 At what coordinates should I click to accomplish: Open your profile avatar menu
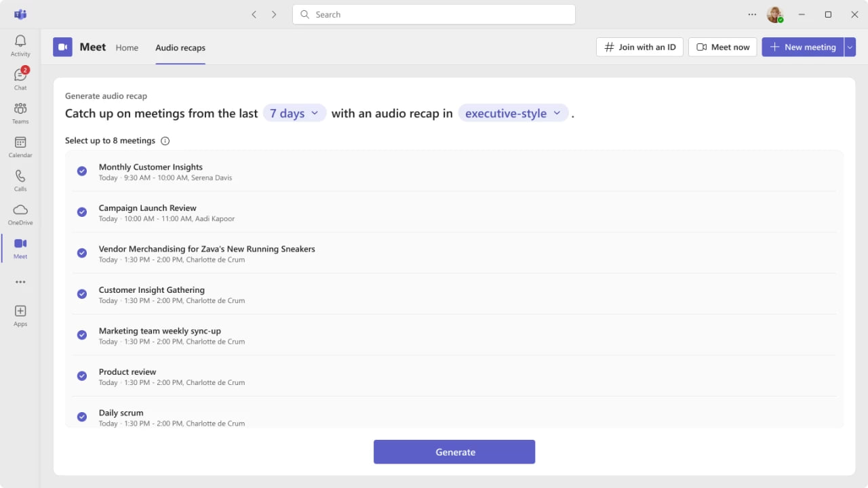[x=775, y=14]
